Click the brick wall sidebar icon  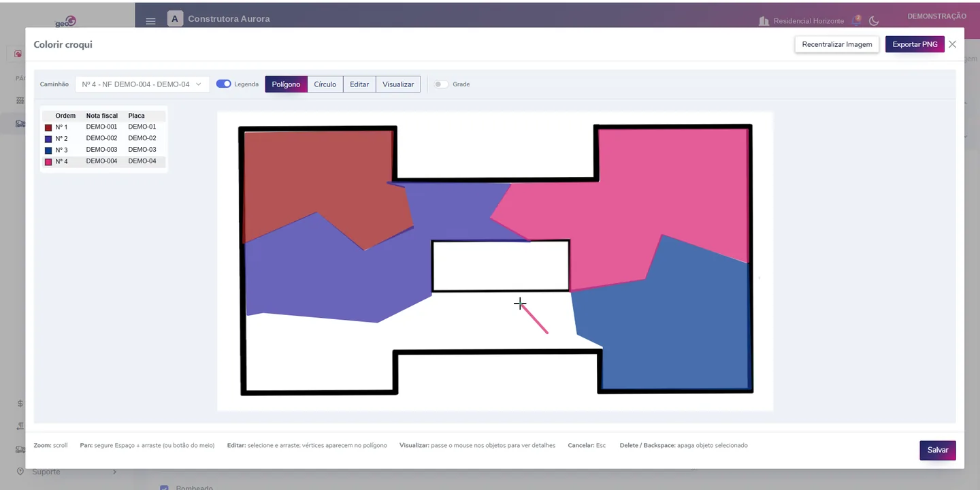[20, 101]
